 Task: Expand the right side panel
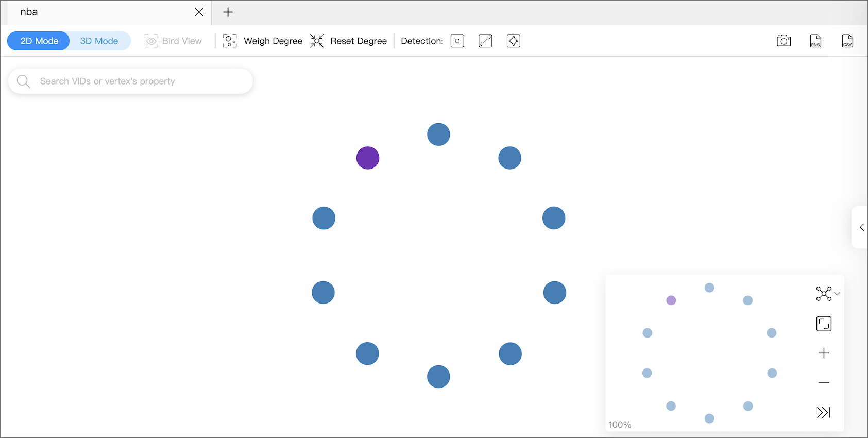point(861,227)
